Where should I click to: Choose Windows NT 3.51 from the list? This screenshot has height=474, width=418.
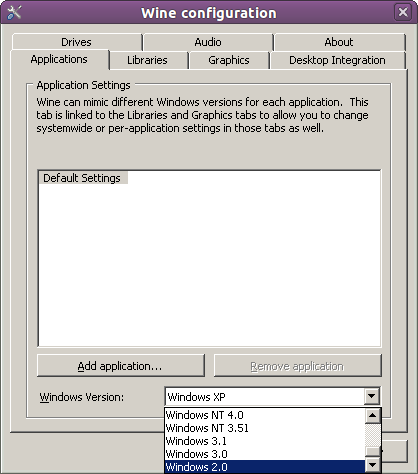[265, 428]
